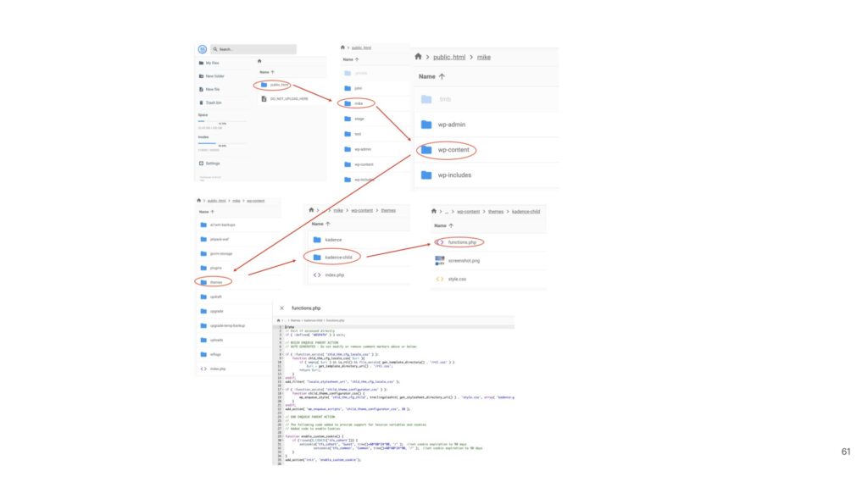The height and width of the screenshot is (488, 868).
Task: Click the home icon in kadence-child breadcrumb
Action: click(435, 211)
